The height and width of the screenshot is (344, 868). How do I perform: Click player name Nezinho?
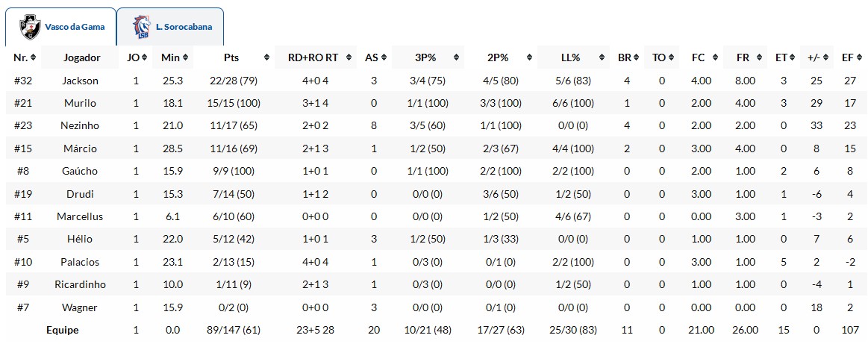(81, 126)
